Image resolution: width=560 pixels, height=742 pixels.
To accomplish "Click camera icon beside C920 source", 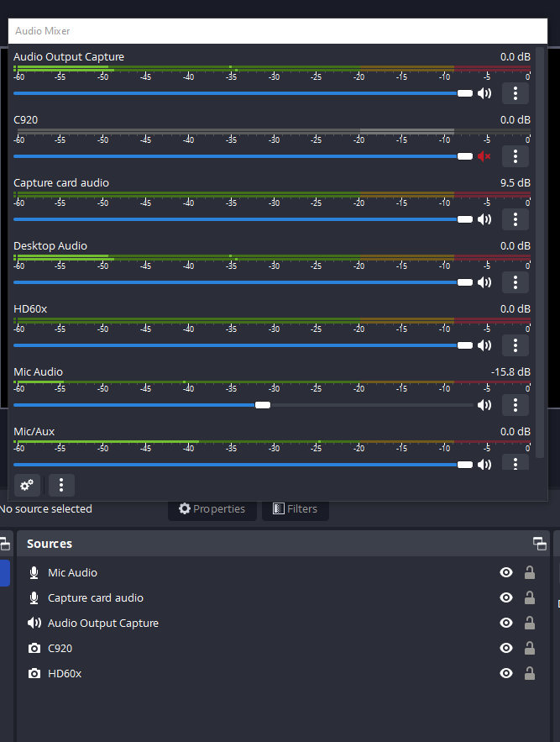I will pyautogui.click(x=34, y=648).
